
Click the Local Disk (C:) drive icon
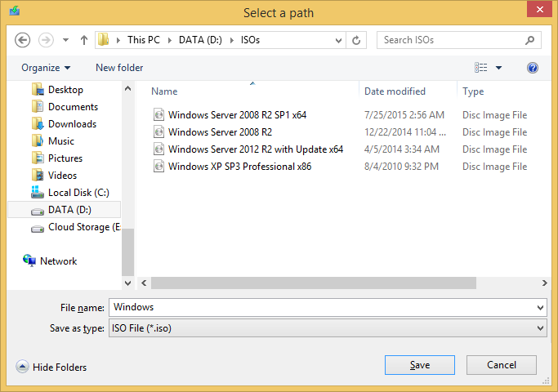(38, 192)
